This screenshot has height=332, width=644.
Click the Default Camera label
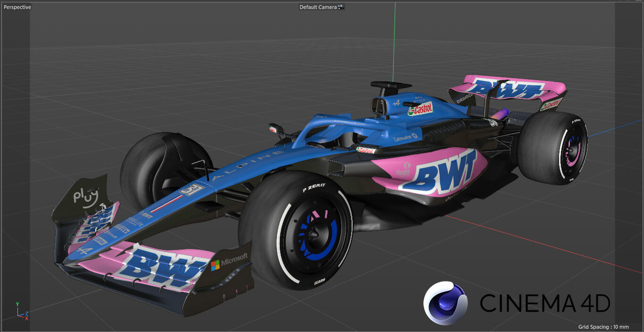coord(318,7)
